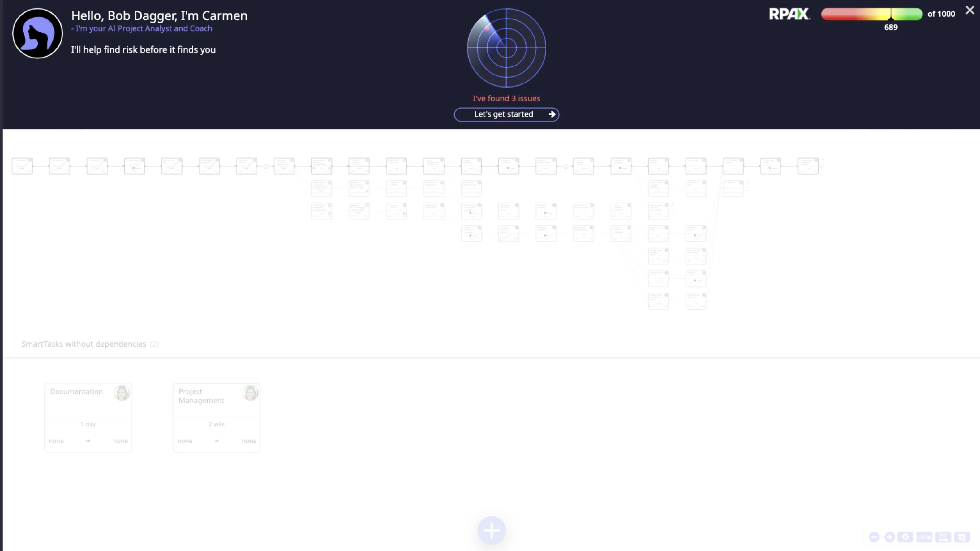Viewport: 980px width, 551px height.
Task: Click the I've found 3 issues text
Action: [506, 99]
